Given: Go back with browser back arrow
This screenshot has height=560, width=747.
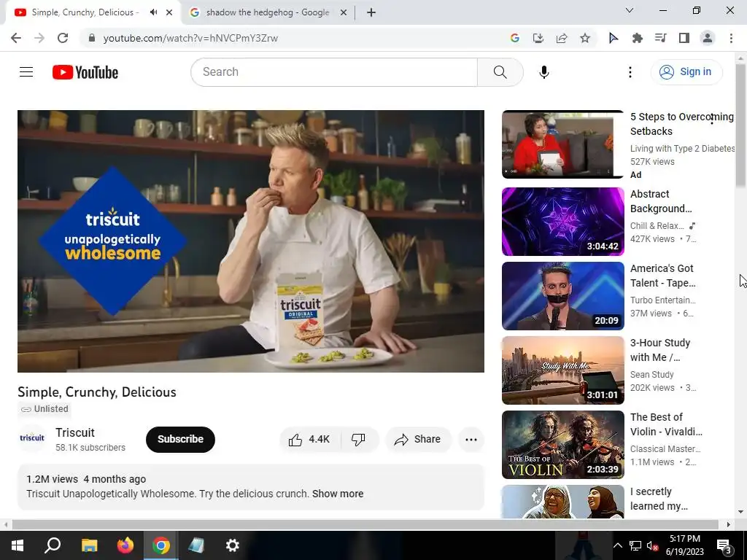Looking at the screenshot, I should pos(16,38).
